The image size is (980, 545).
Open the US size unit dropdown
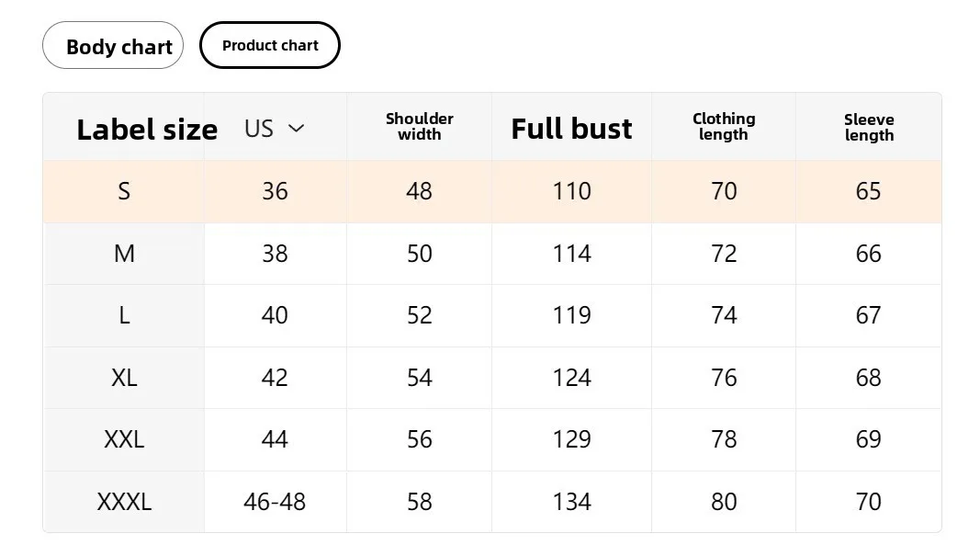pos(274,129)
